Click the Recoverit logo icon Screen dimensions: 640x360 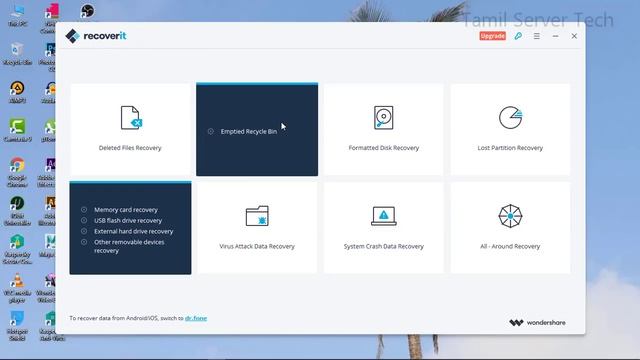(72, 36)
